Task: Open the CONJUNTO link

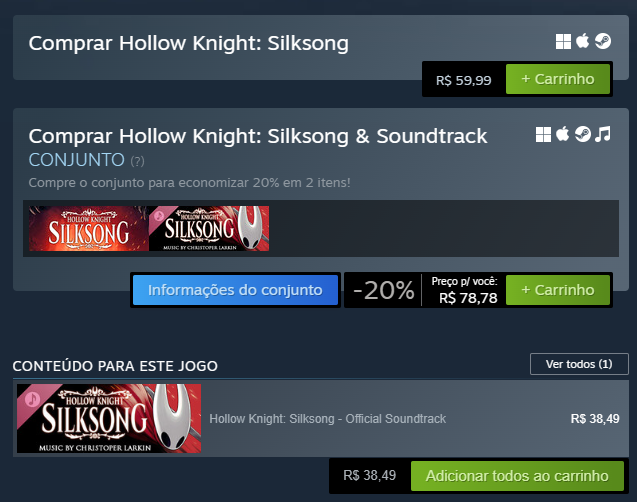Action: coord(77,160)
